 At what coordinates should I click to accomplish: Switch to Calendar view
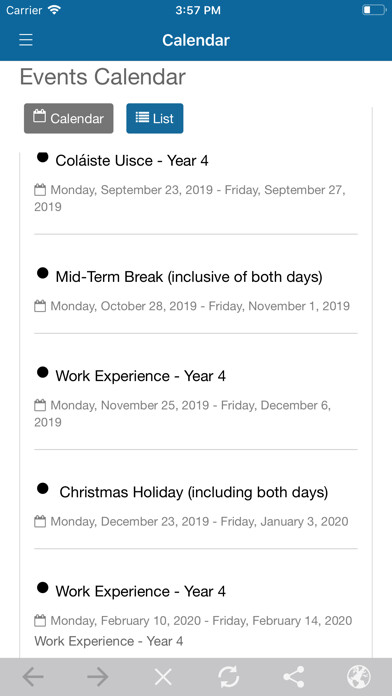coord(69,119)
